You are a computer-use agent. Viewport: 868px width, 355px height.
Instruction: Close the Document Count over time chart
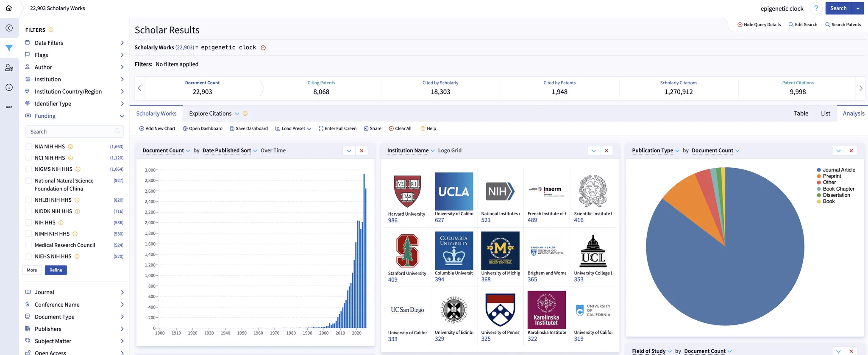(x=362, y=151)
